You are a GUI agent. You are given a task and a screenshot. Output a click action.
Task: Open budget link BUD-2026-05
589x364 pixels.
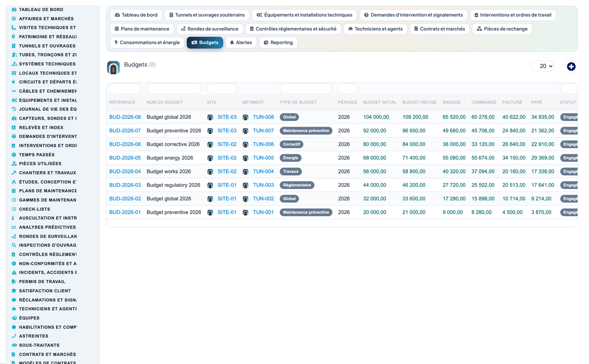coord(125,158)
